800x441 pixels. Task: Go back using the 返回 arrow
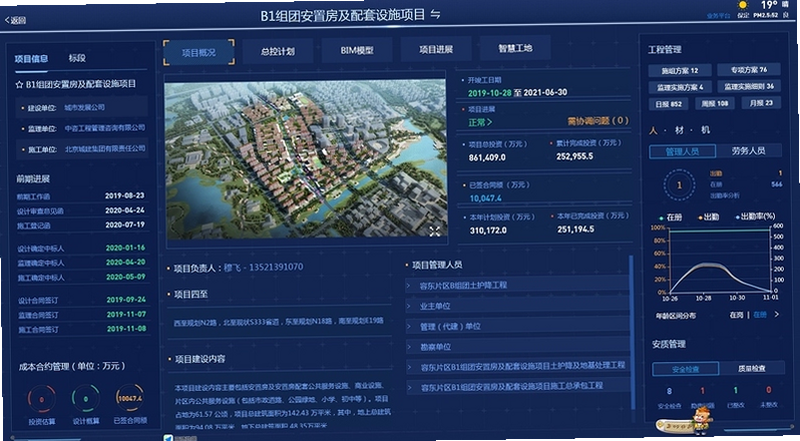15,20
